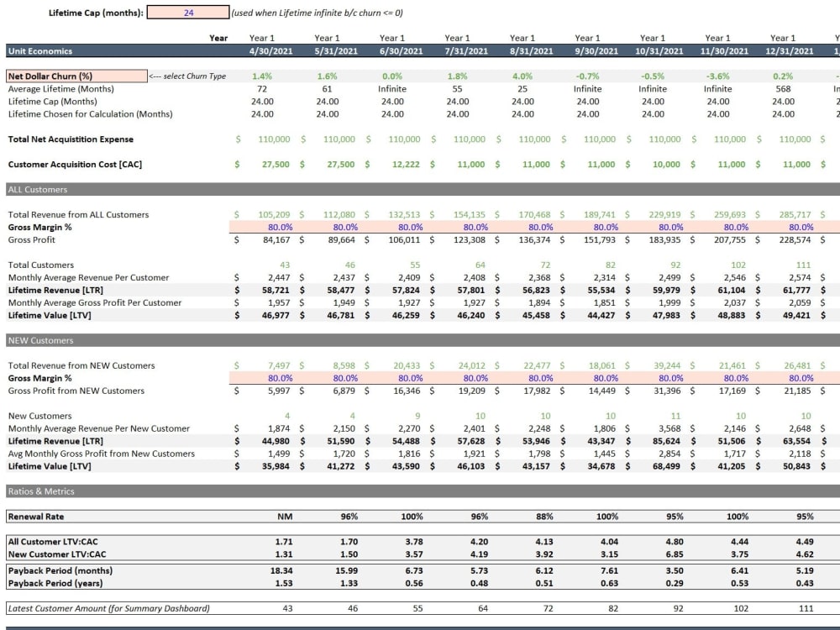Select the Total Revenue from ALL Customers label
Viewport: 840px width, 630px height.
point(78,214)
